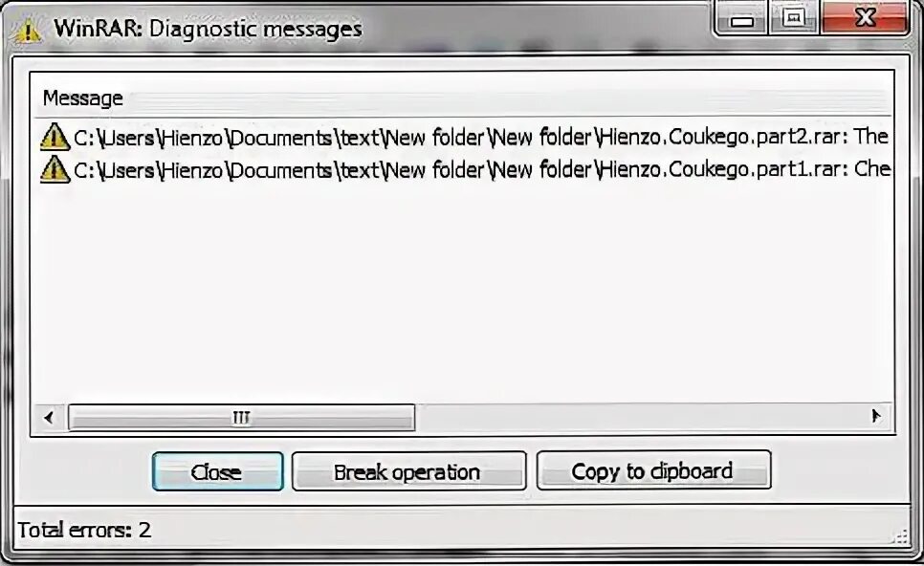This screenshot has height=566, width=924.
Task: Select the Hienzo.Coukego.part2.rar error message row
Action: [464, 137]
